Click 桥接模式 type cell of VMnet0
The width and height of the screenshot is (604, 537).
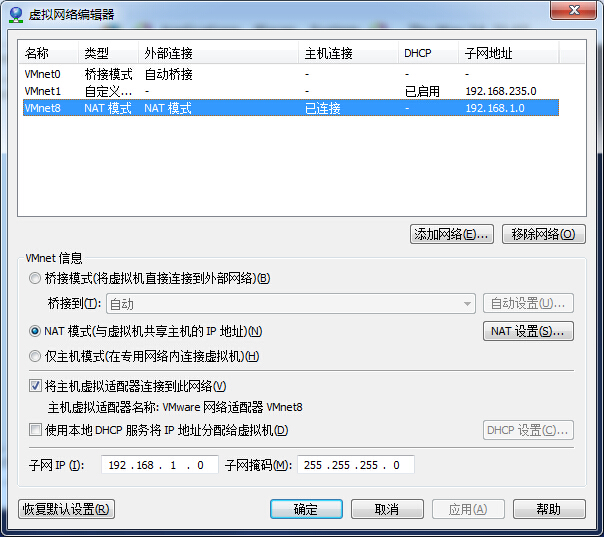[109, 74]
